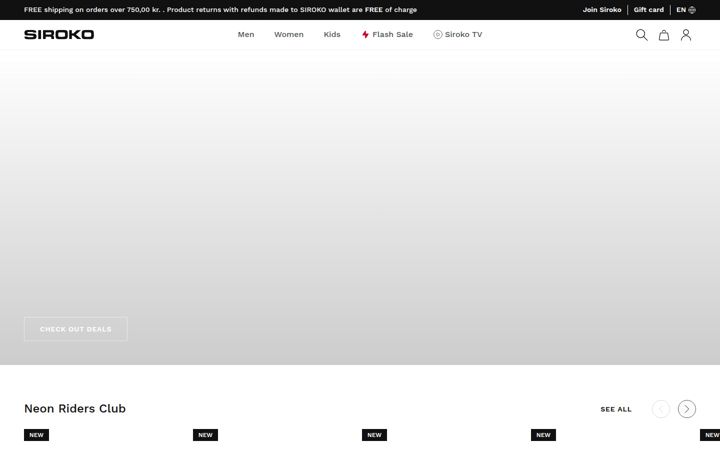Open the search magnifier icon

641,35
